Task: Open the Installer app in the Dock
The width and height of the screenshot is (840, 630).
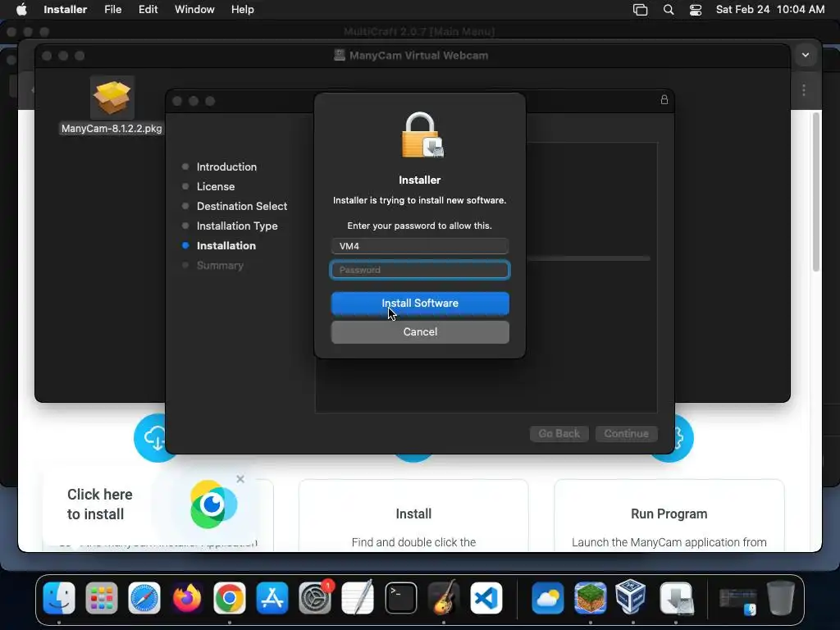Action: click(677, 598)
